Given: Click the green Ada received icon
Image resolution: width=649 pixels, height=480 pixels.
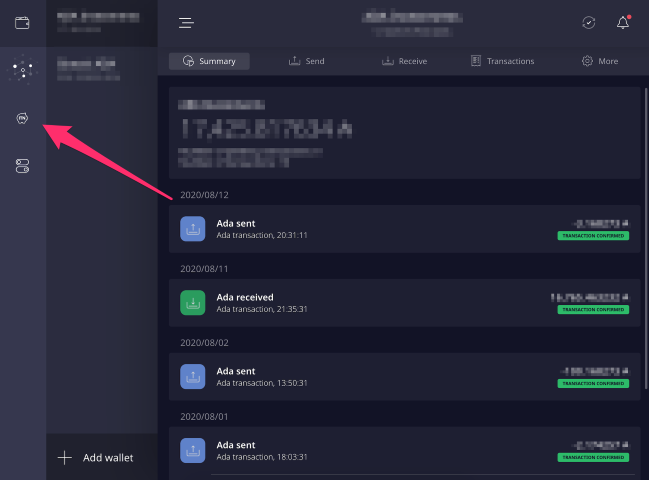Looking at the screenshot, I should point(192,303).
